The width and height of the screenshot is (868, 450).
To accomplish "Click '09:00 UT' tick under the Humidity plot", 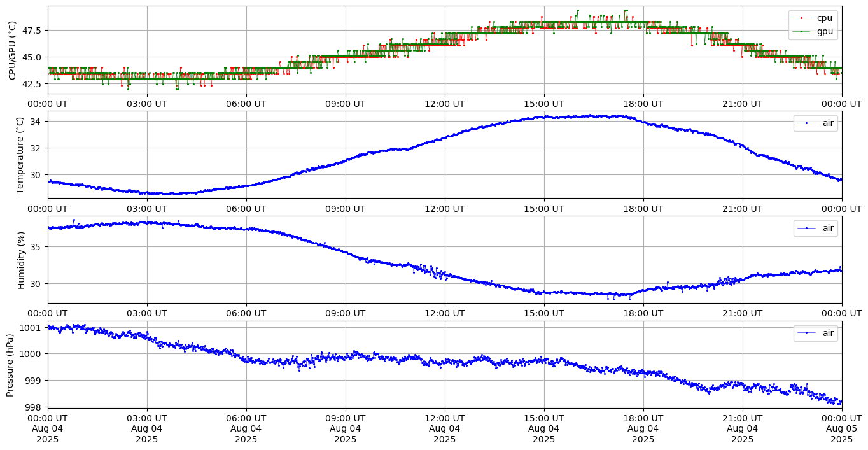I will coord(346,313).
